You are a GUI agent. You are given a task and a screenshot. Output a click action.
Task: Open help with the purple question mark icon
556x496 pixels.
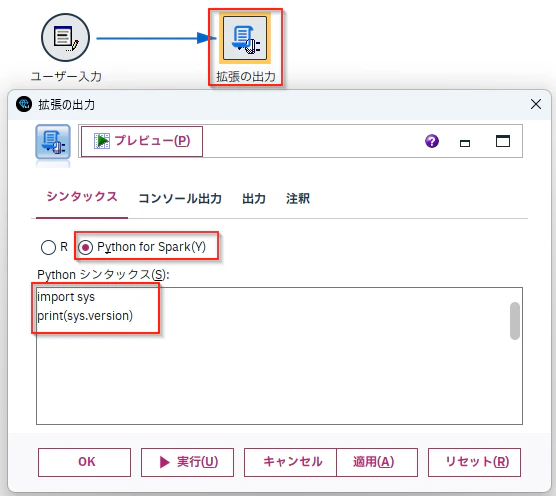(x=432, y=141)
